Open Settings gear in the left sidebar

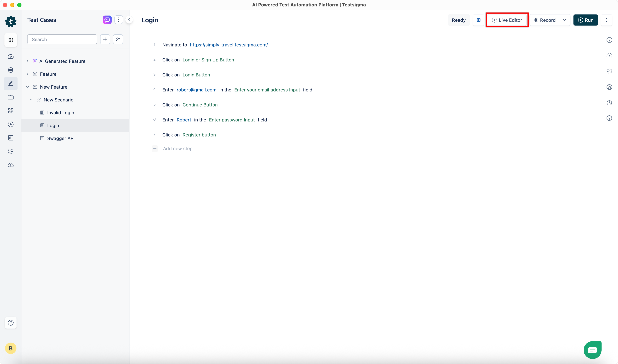pos(11,151)
